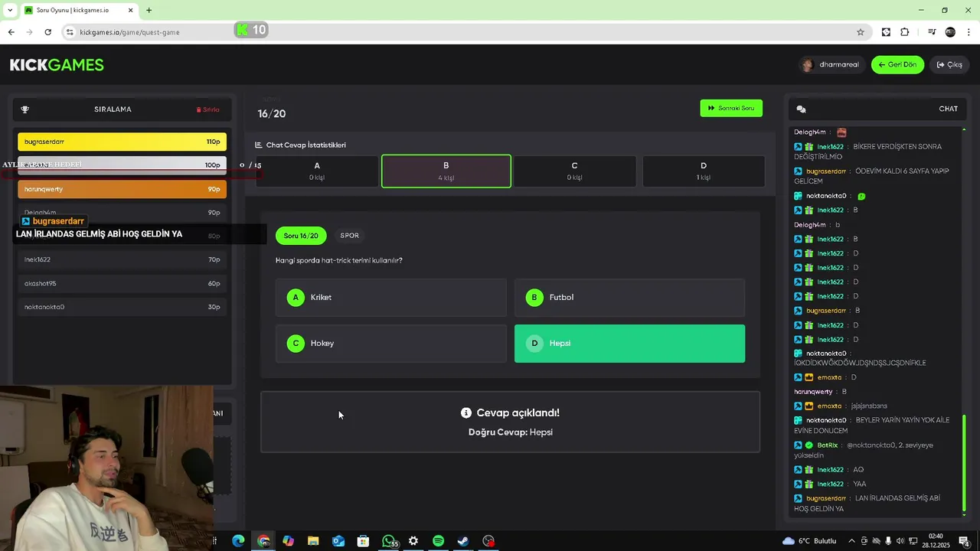
Task: Open the browser extensions puzzle icon
Action: 904,32
